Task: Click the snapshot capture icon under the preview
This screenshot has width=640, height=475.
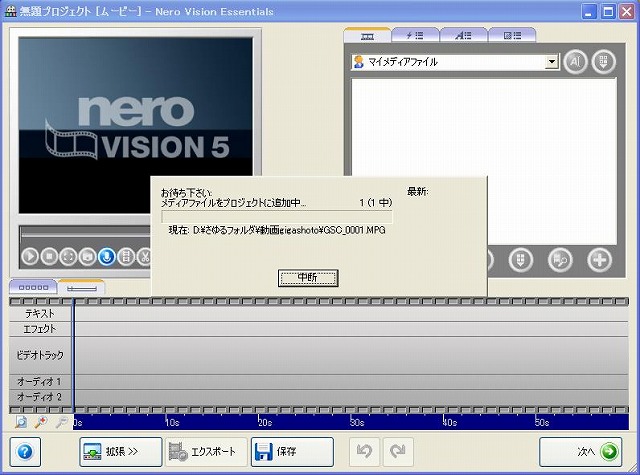Action: click(x=87, y=257)
